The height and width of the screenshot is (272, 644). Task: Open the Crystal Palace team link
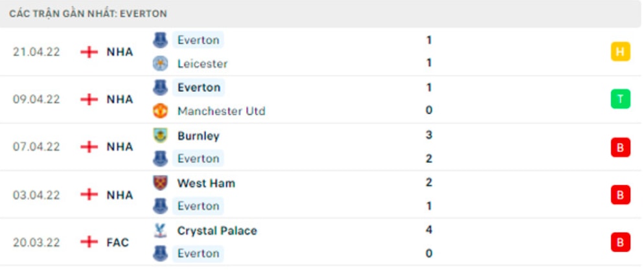pyautogui.click(x=217, y=231)
